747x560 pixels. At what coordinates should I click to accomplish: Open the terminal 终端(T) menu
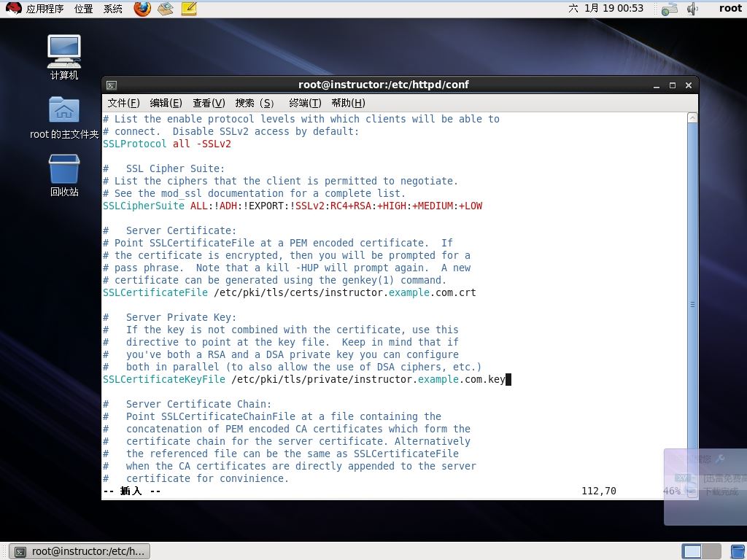[x=305, y=103]
